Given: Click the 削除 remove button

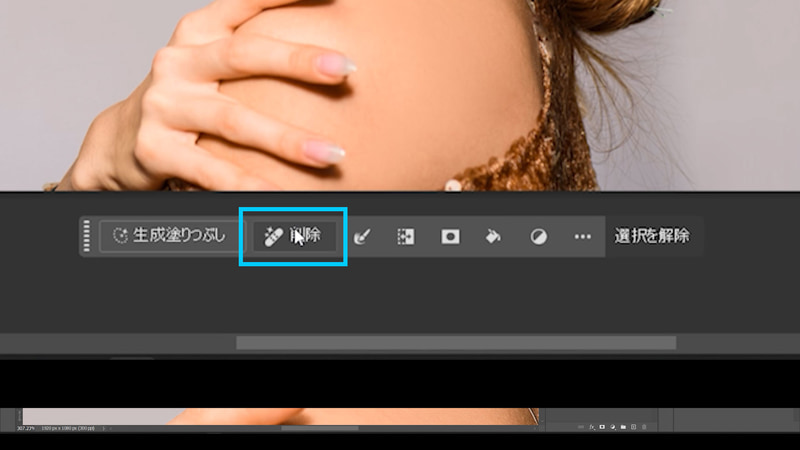Looking at the screenshot, I should (293, 236).
